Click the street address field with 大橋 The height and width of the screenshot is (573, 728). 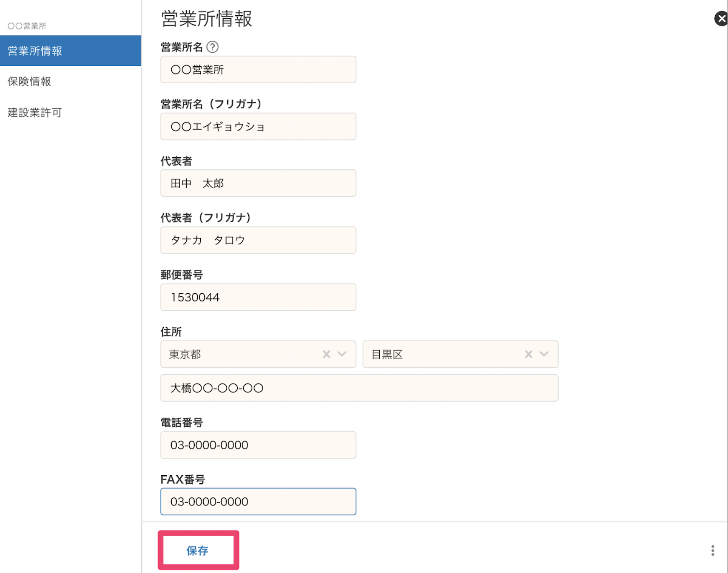point(359,388)
